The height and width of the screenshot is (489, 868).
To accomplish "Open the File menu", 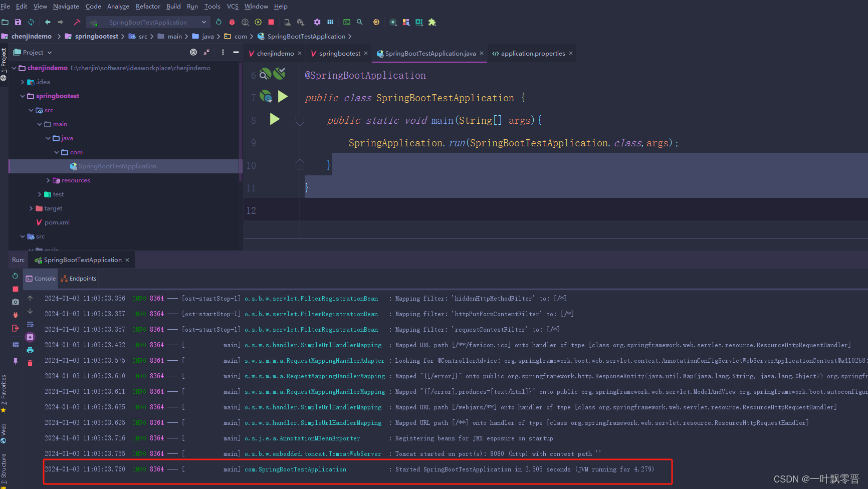I will tap(6, 6).
